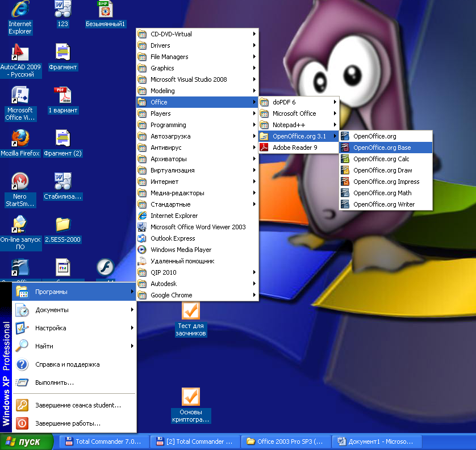Expand Microsoft Visual Studio 2008 group
This screenshot has width=476, height=450.
[x=197, y=79]
